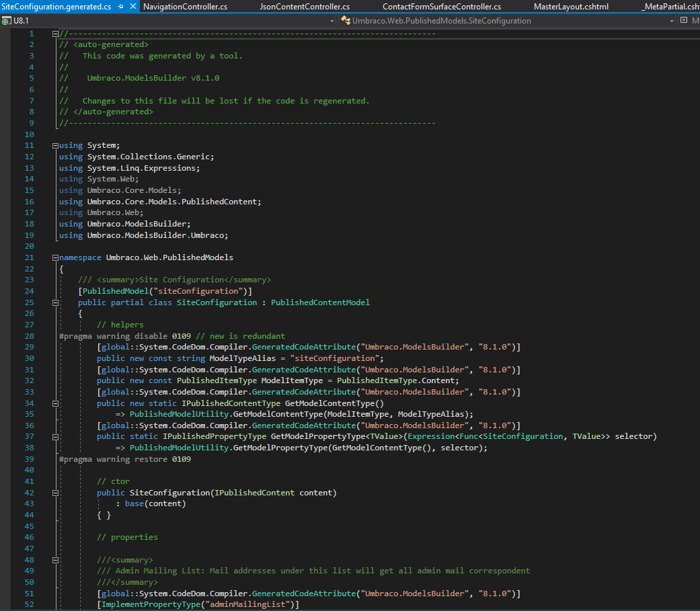Click 'using System.Linq.Expressions;' line
The image size is (700, 611).
click(x=130, y=168)
